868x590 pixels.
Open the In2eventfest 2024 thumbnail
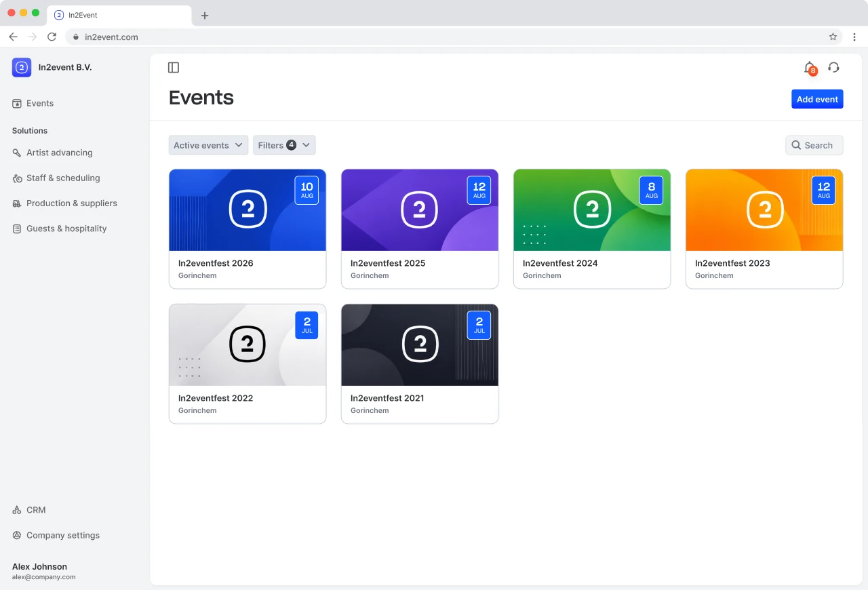[x=592, y=210]
